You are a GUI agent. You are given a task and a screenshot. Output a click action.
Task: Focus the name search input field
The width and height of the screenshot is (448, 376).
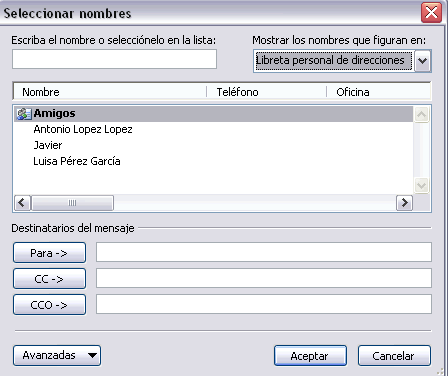tap(114, 59)
